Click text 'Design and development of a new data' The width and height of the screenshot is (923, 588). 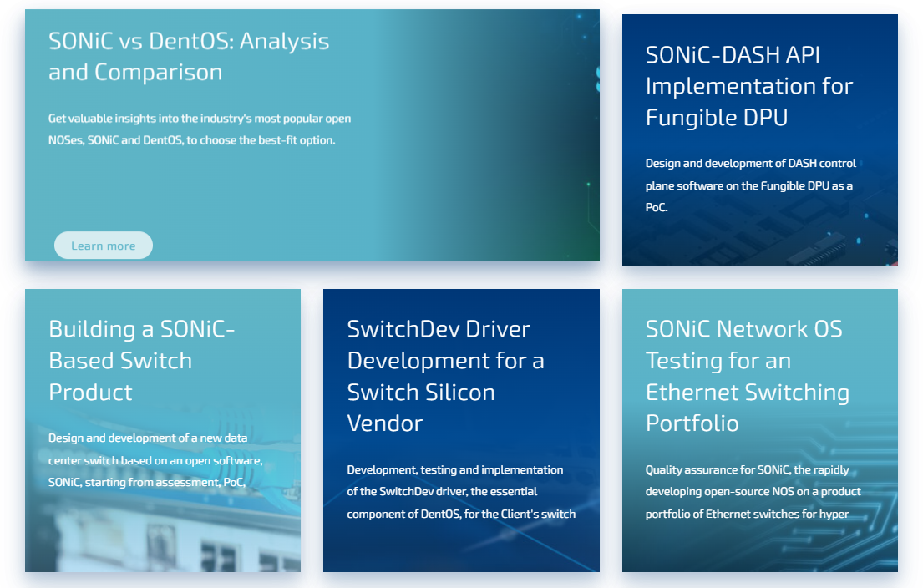148,438
